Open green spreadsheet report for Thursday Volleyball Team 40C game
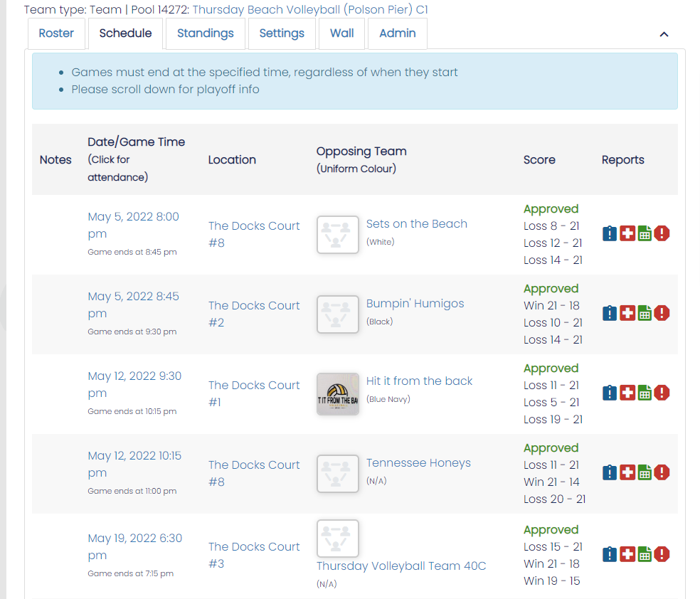700x599 pixels. click(645, 554)
